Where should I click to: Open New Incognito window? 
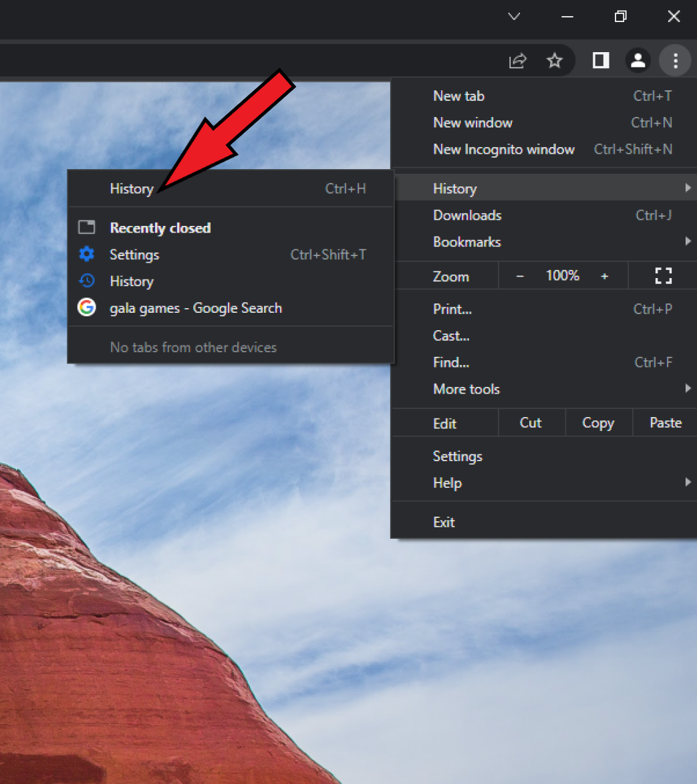(544, 149)
